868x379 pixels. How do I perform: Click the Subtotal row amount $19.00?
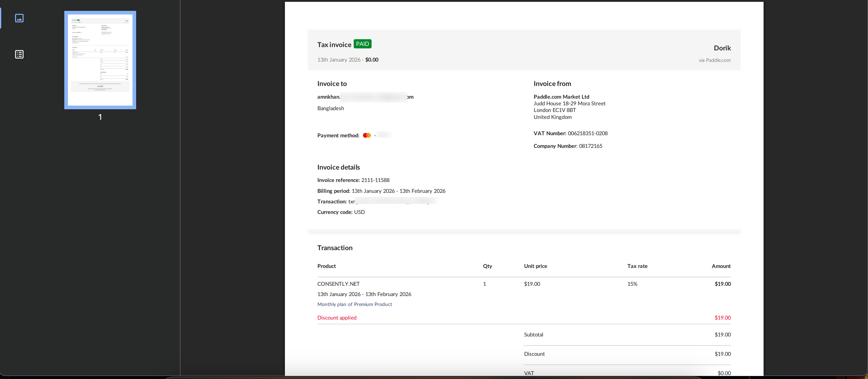pos(722,335)
